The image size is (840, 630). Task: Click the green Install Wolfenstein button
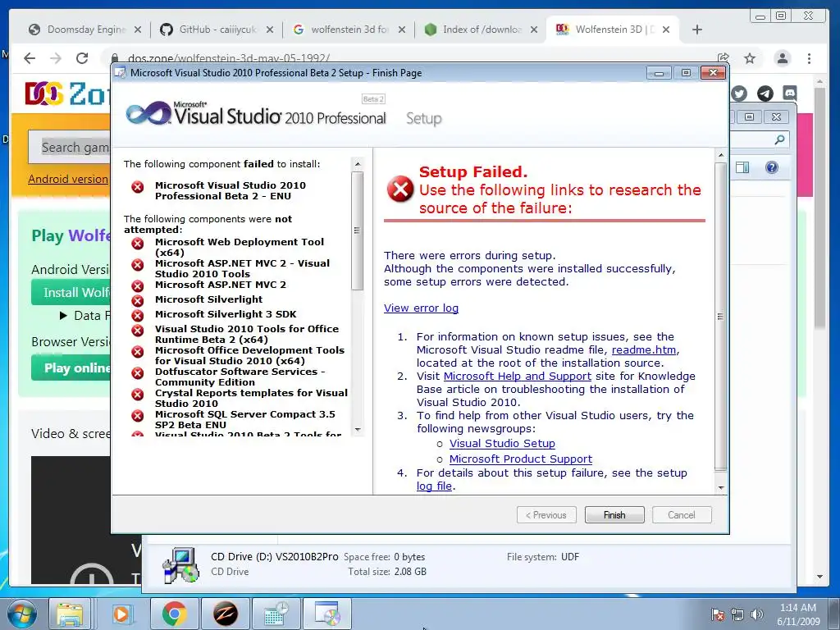pyautogui.click(x=71, y=293)
